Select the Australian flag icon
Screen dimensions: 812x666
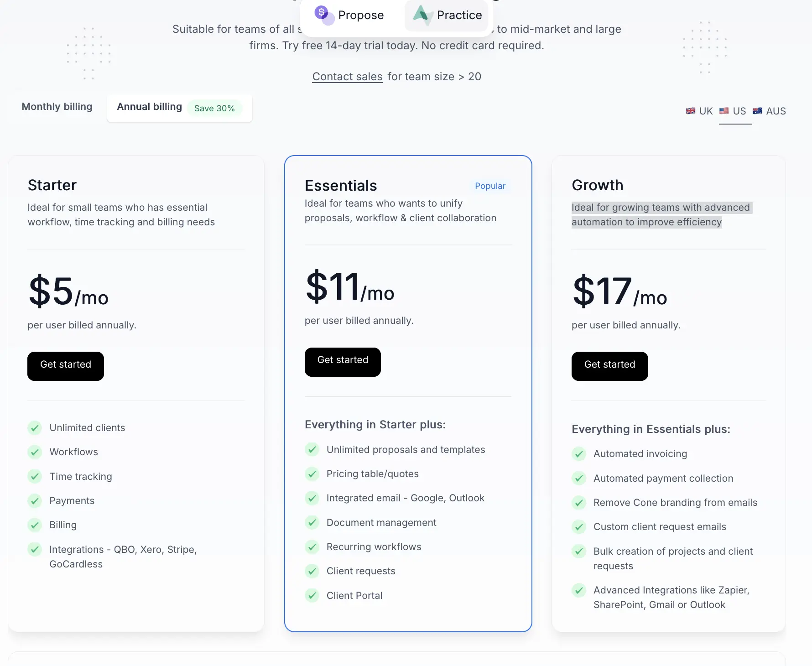click(757, 111)
